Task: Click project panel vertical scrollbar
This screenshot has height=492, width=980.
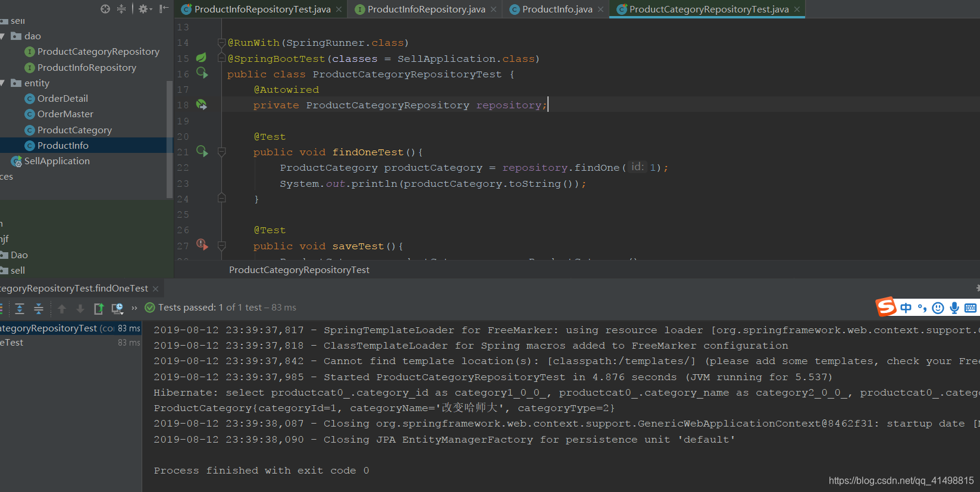Action: click(x=170, y=140)
